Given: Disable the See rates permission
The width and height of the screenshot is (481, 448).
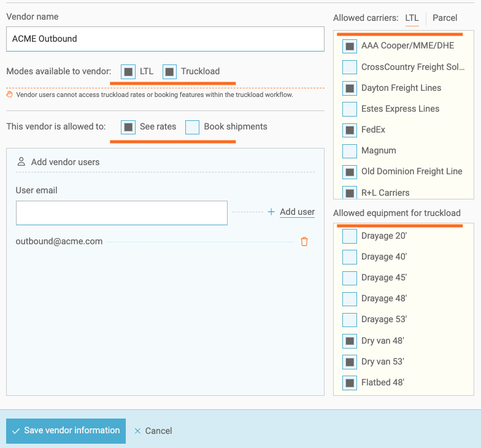Looking at the screenshot, I should [x=128, y=127].
